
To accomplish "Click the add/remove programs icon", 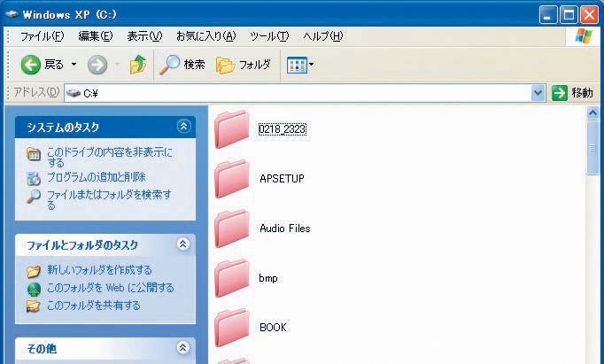I will click(x=34, y=178).
